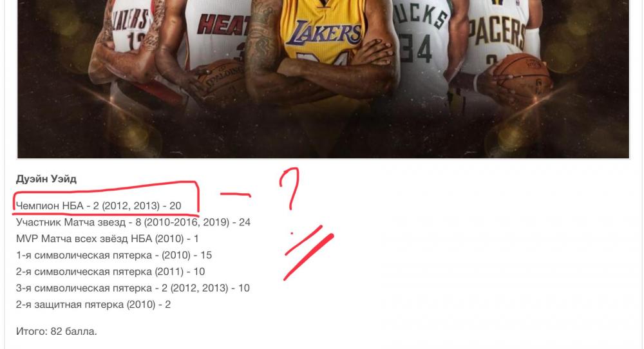Click the basketball held by the Pacers player
The image size is (644, 349).
pos(522,76)
